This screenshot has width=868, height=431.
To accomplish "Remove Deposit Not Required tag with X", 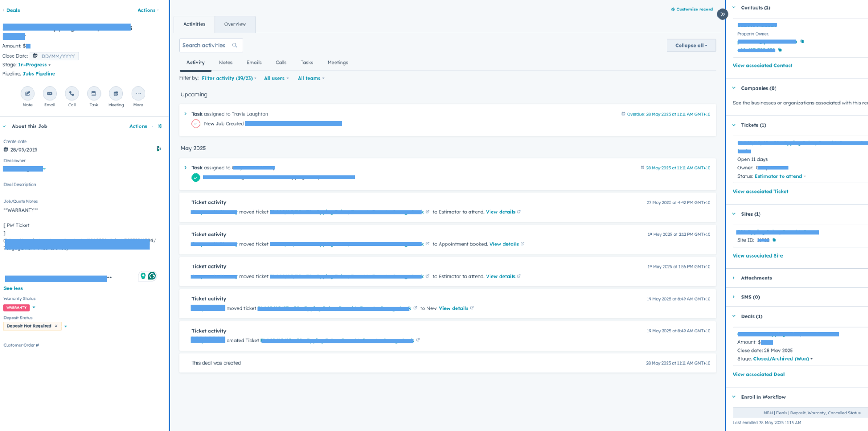I will click(x=56, y=326).
